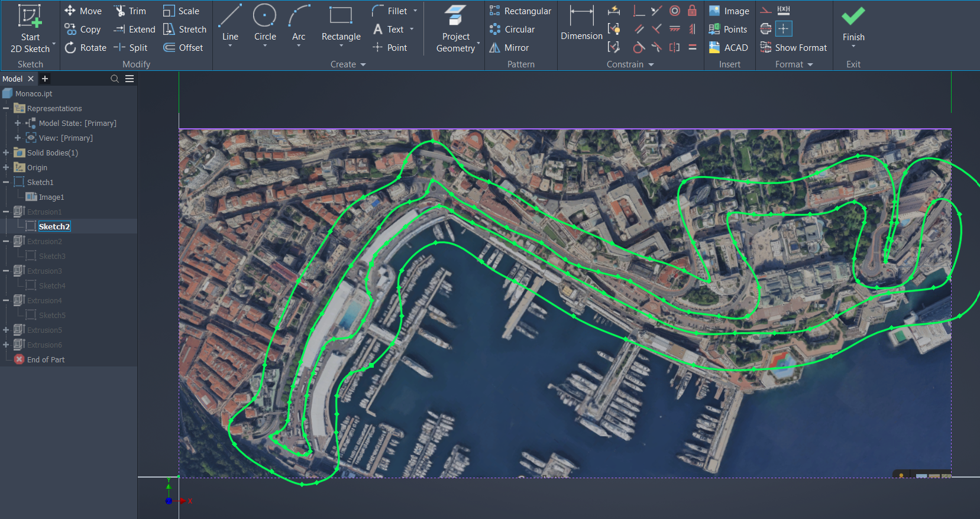Toggle Center Point format
Screen dimensions: 980x519
[784, 29]
